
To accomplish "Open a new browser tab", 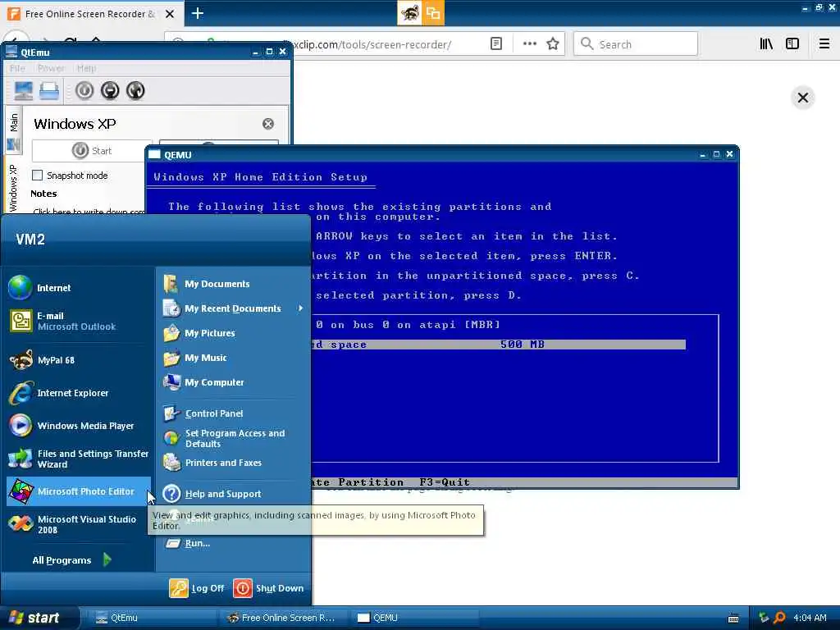I will click(198, 13).
